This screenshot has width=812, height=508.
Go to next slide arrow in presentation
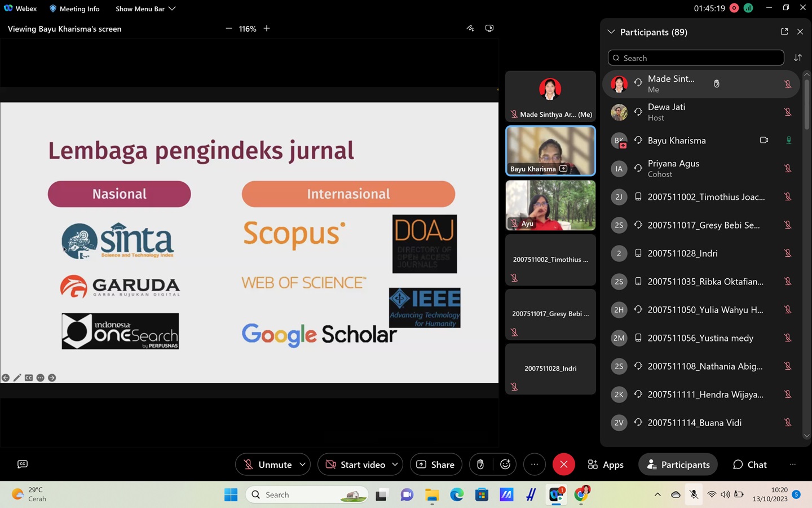tap(52, 378)
